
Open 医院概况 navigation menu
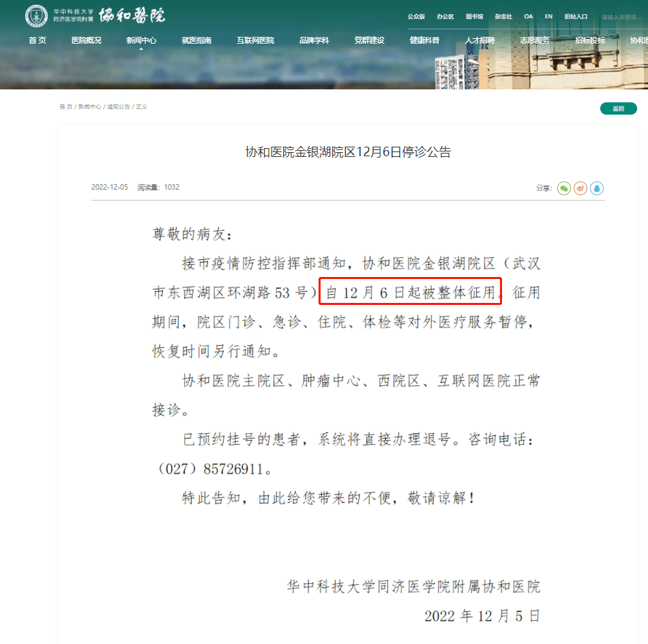(x=86, y=40)
